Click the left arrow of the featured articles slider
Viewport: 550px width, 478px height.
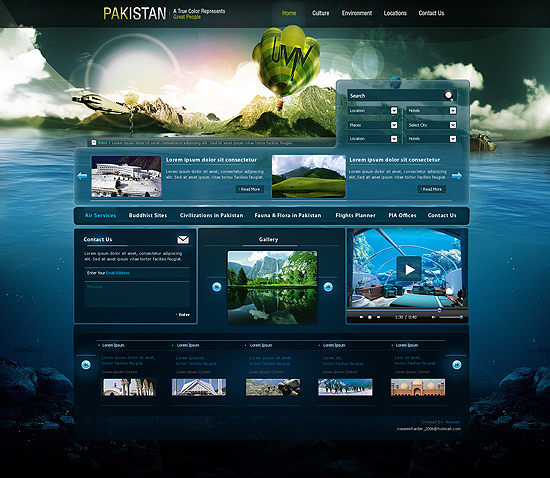click(82, 176)
